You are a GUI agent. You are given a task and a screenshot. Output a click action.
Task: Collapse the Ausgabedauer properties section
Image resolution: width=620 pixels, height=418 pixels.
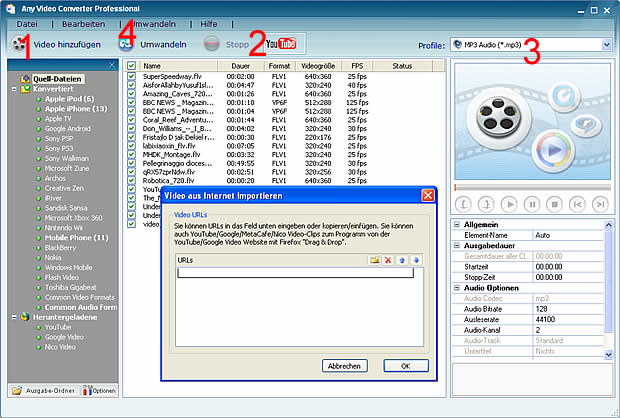[457, 246]
